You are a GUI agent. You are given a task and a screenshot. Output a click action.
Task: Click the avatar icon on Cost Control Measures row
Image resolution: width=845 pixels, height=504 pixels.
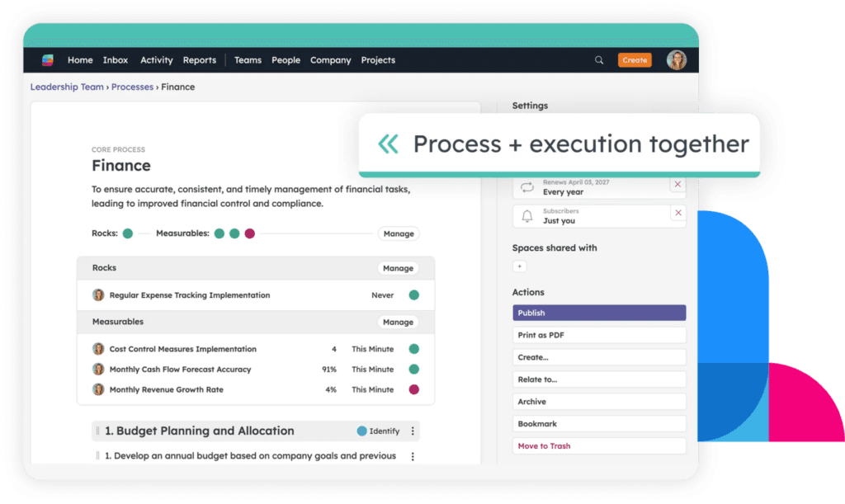coord(99,349)
